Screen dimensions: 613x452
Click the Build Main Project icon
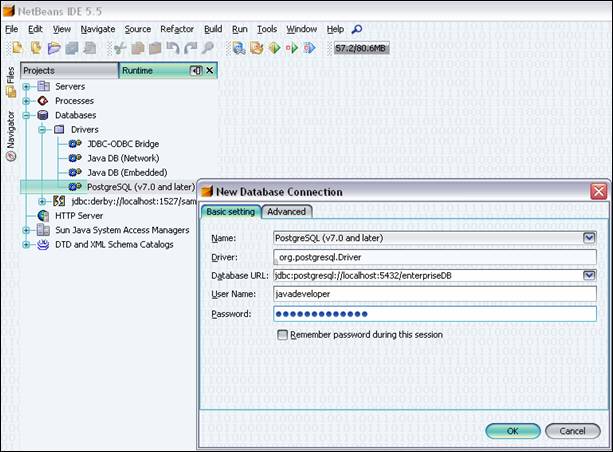[239, 48]
